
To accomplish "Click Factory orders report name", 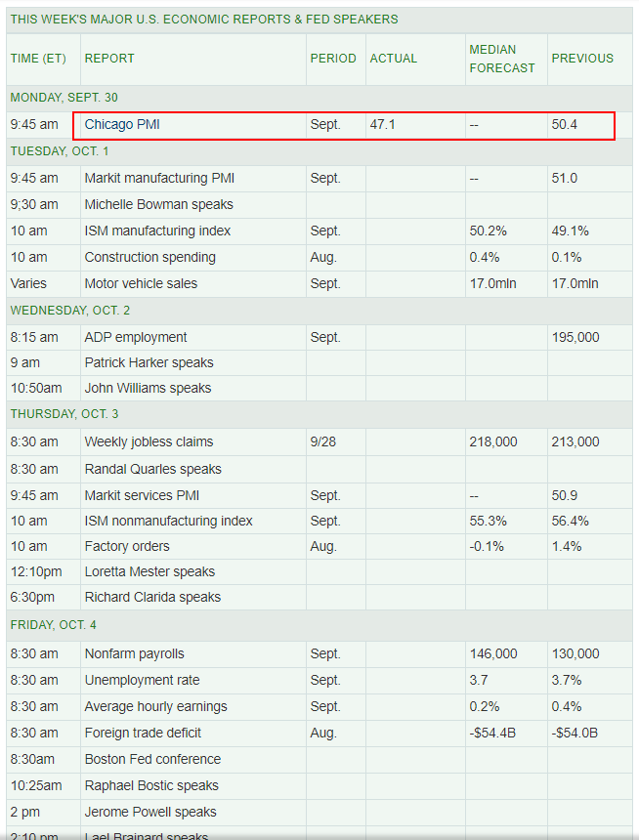I will click(x=126, y=546).
